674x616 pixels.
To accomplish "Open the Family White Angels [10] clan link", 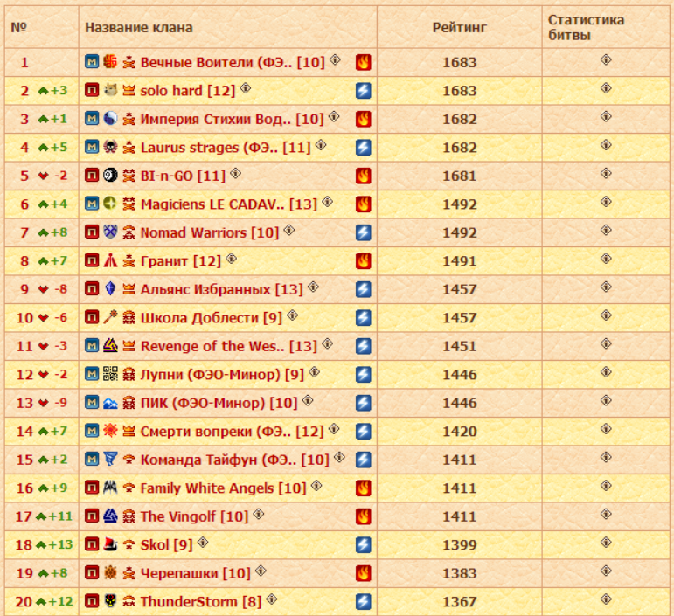I will point(223,488).
